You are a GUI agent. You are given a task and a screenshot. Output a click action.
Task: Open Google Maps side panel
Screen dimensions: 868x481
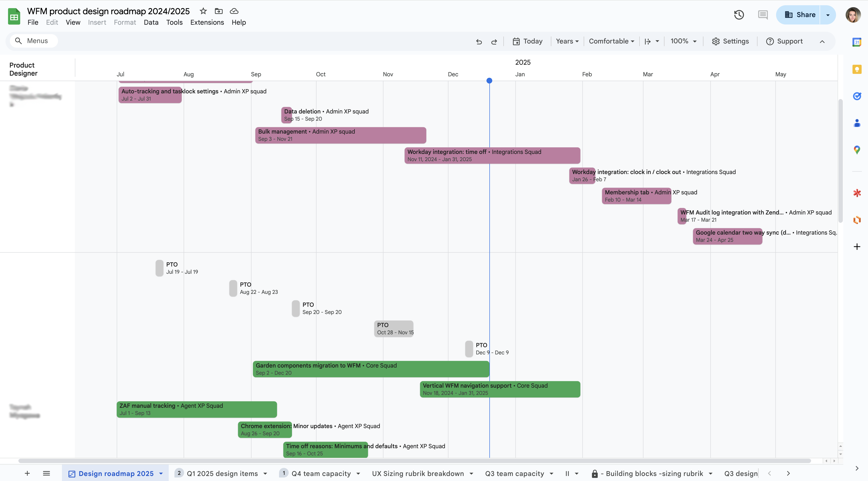coord(857,150)
